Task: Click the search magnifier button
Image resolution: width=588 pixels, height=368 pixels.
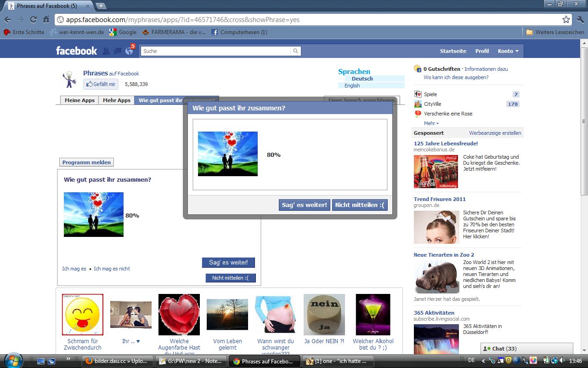Action: [x=296, y=51]
